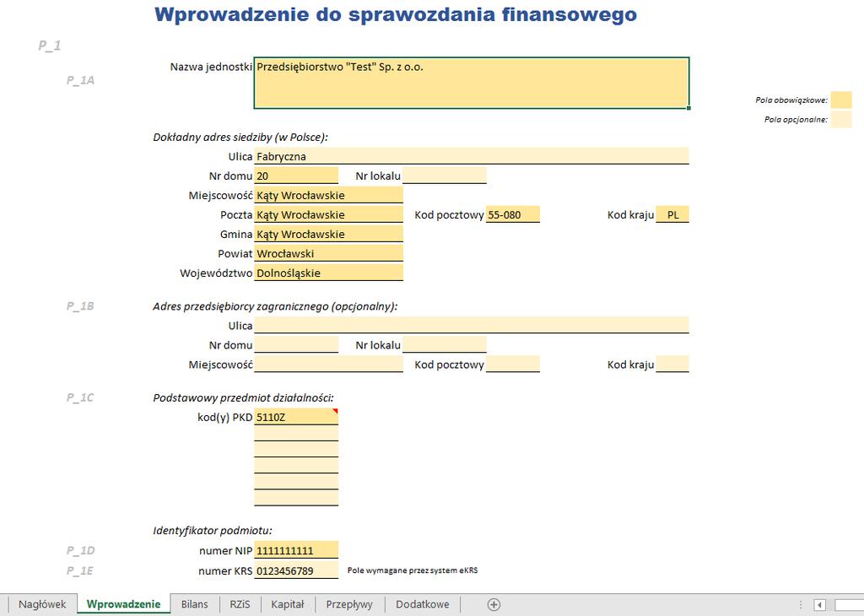This screenshot has width=864, height=616.
Task: Go to the RZiS sheet tab
Action: click(x=240, y=604)
